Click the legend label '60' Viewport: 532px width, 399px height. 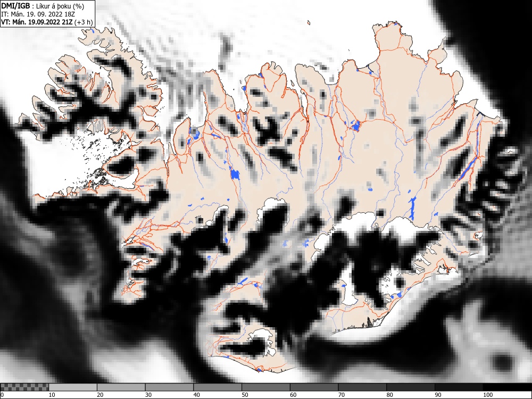click(x=293, y=395)
